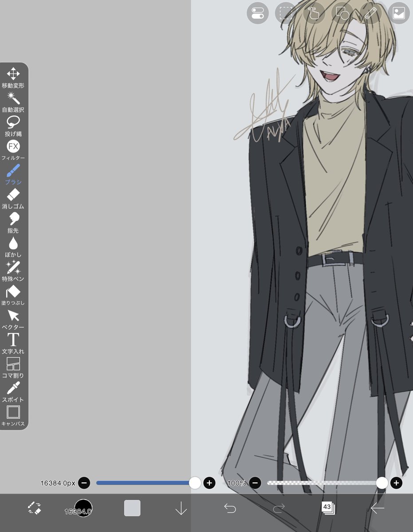Select the ぼかし blur tool
Image resolution: width=413 pixels, height=532 pixels.
point(13,246)
